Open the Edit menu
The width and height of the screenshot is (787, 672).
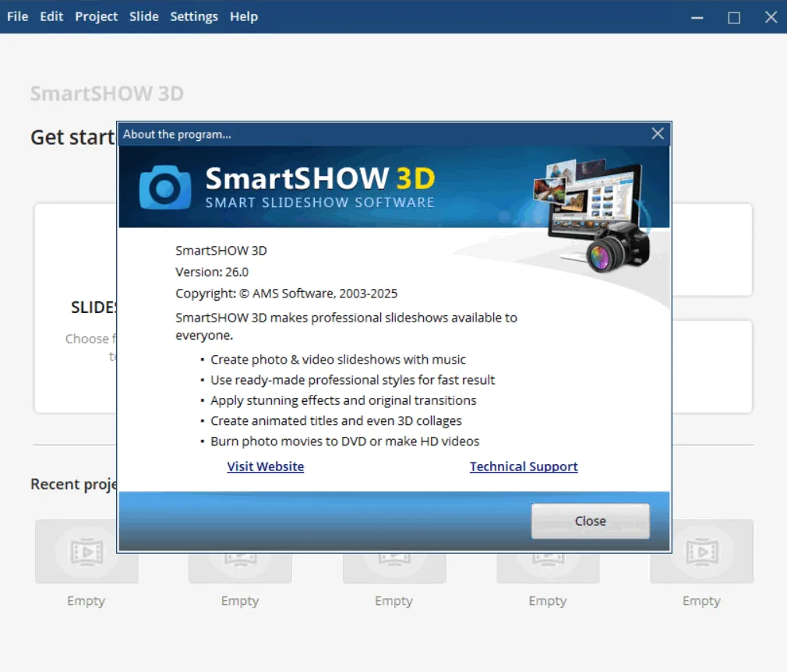[51, 16]
